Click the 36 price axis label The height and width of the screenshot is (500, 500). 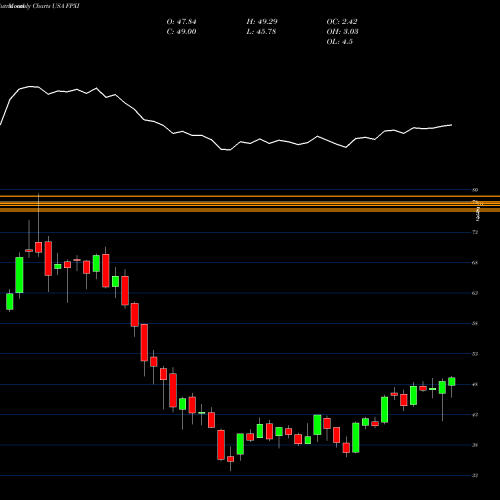coord(475,445)
